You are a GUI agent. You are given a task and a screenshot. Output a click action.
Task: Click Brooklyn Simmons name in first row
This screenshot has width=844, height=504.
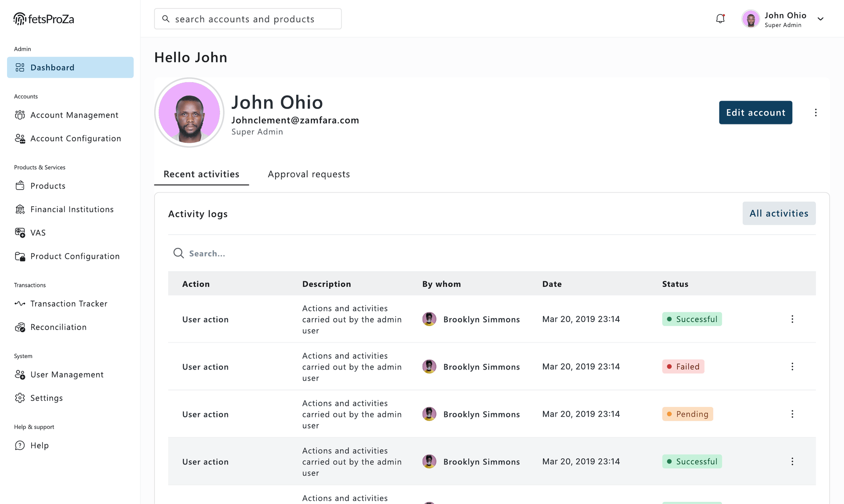click(481, 319)
